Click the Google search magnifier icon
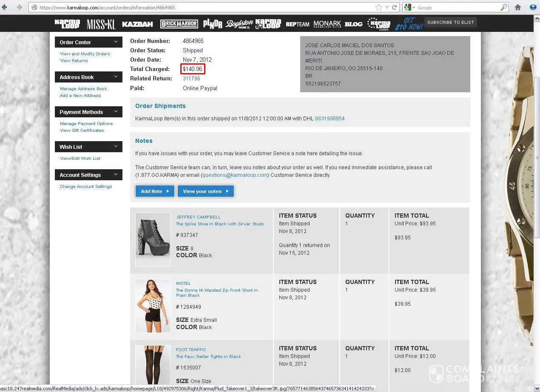 (x=504, y=7)
